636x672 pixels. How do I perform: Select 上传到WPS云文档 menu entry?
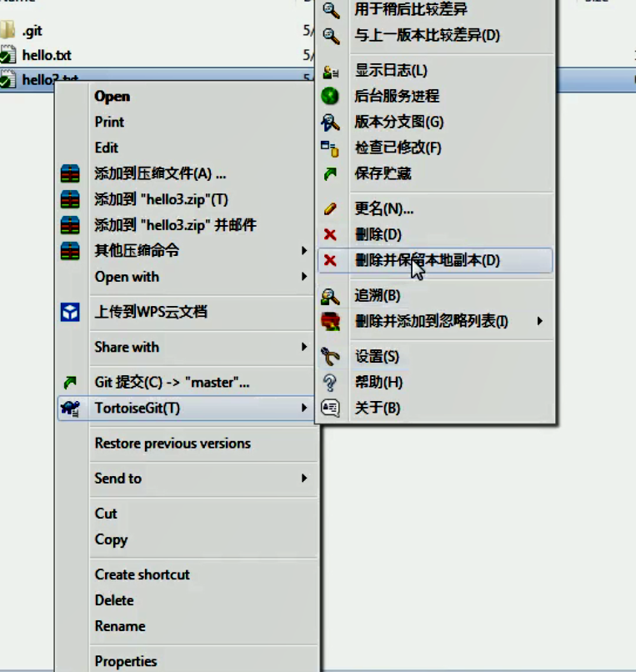[x=151, y=312]
